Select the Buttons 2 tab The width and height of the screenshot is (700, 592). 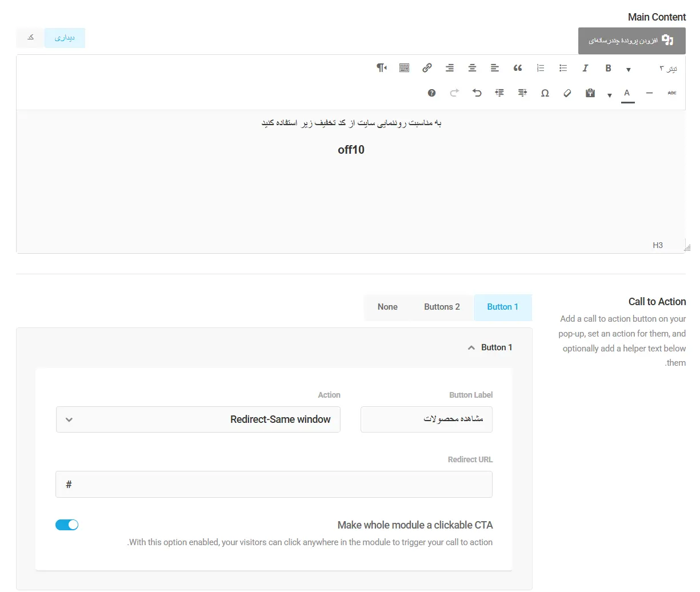[x=442, y=307]
